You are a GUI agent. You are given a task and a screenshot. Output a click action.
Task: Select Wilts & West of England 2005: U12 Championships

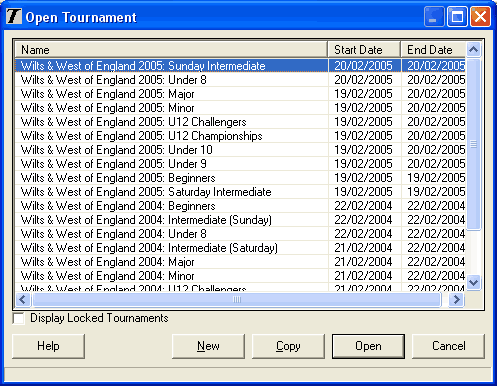point(240,136)
